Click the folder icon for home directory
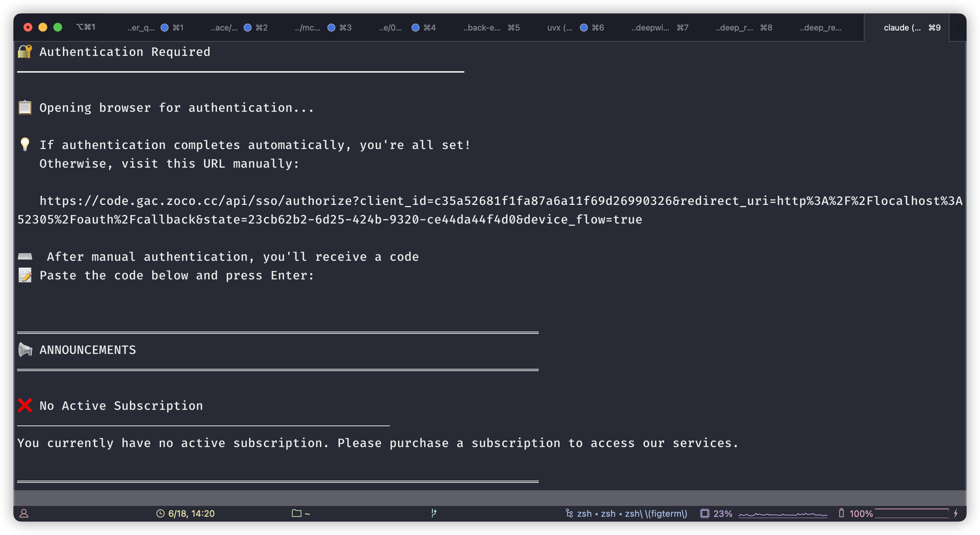Image resolution: width=980 pixels, height=535 pixels. 296,513
